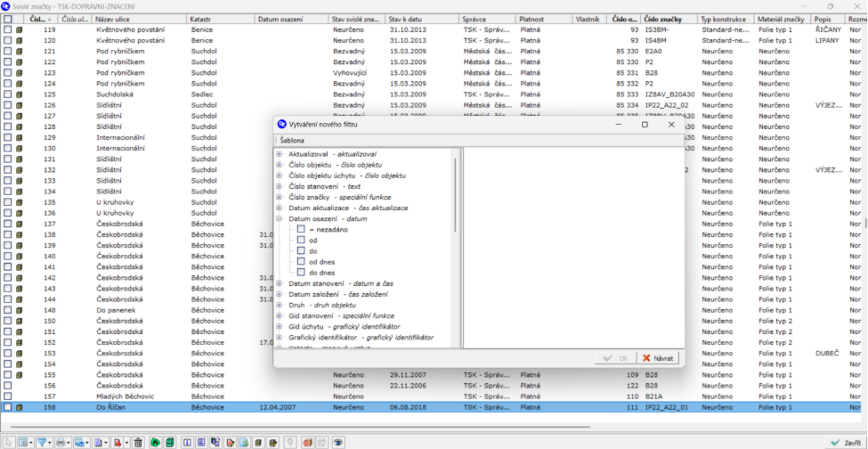Viewport: 868px width, 449px height.
Task: Click the light bulb icon in bottom toolbar
Action: click(289, 442)
